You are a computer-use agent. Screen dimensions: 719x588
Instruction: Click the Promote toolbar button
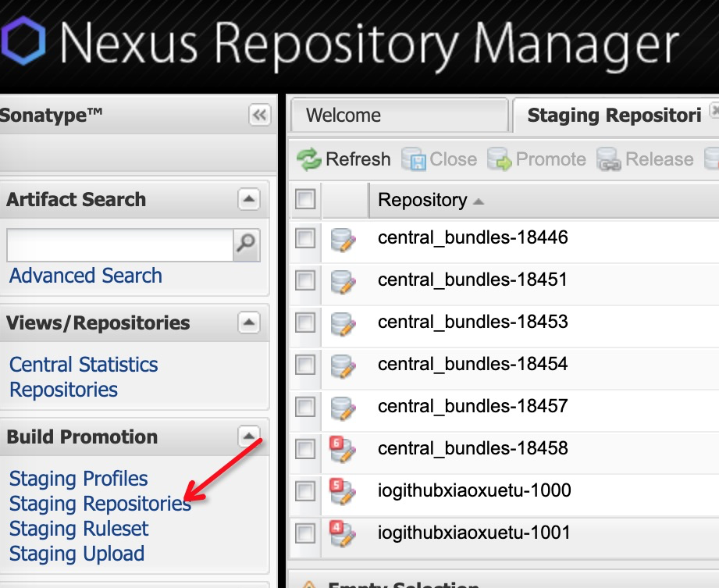[536, 159]
